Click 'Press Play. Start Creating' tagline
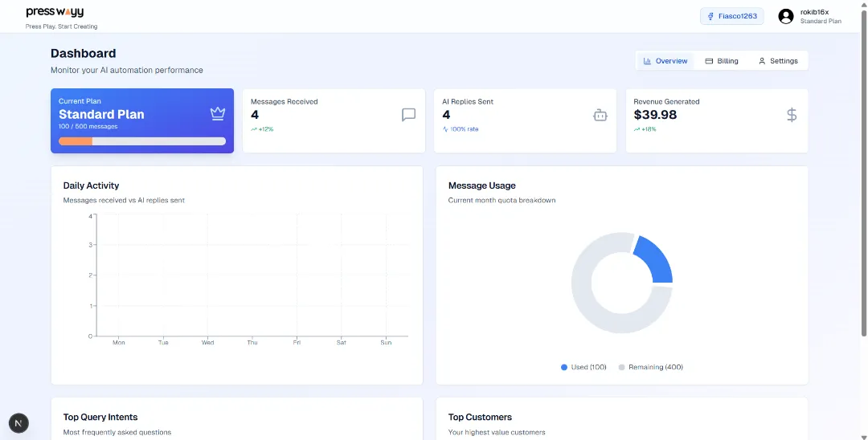Viewport: 868px width, 440px height. [x=61, y=26]
